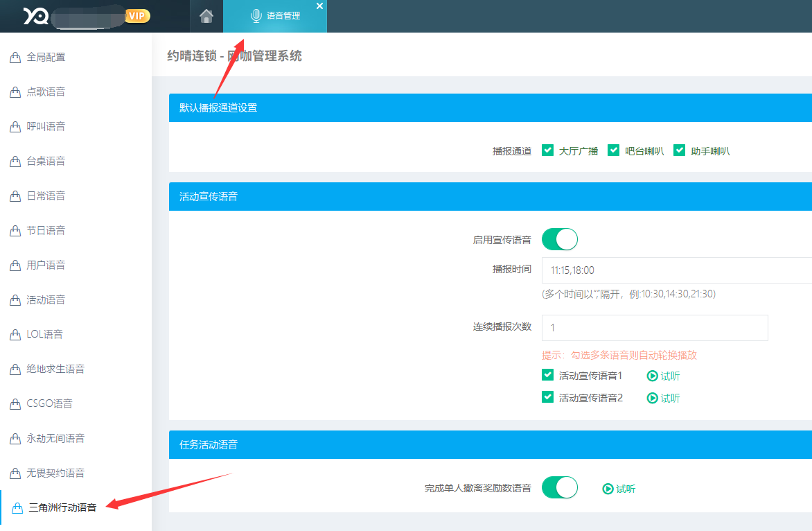Click bag icon beside 台桌语音
This screenshot has width=812, height=531.
[15, 162]
